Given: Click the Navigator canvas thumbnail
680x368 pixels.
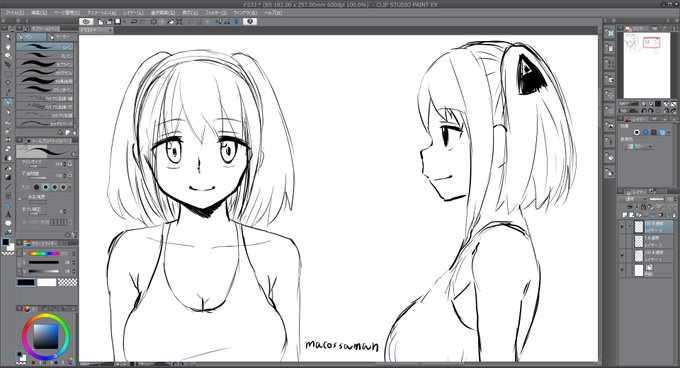Looking at the screenshot, I should tap(647, 65).
